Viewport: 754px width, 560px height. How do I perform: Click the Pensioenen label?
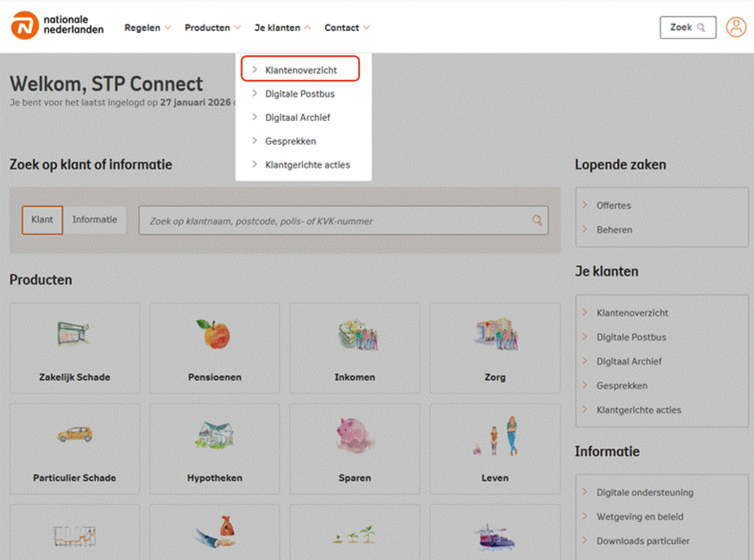[215, 377]
